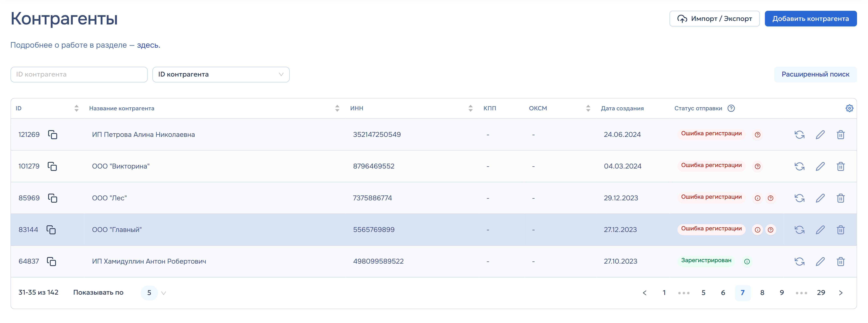Go to next page arrow
Viewport: 868px width, 323px height.
click(841, 293)
